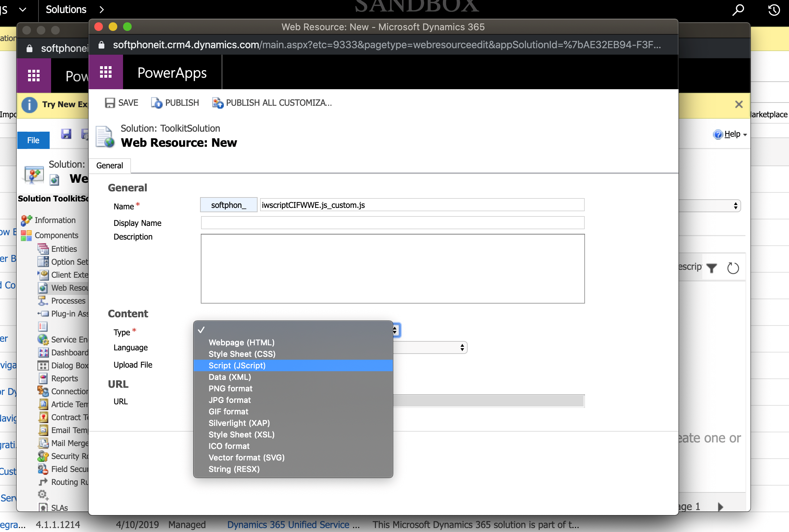The height and width of the screenshot is (532, 789).
Task: Click the save disk icon in solution window
Action: click(66, 134)
